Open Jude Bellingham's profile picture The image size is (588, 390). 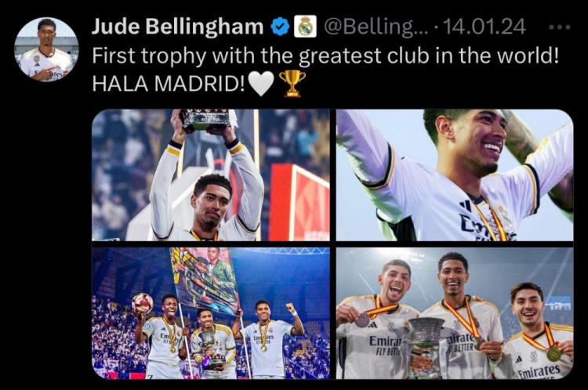pos(46,49)
